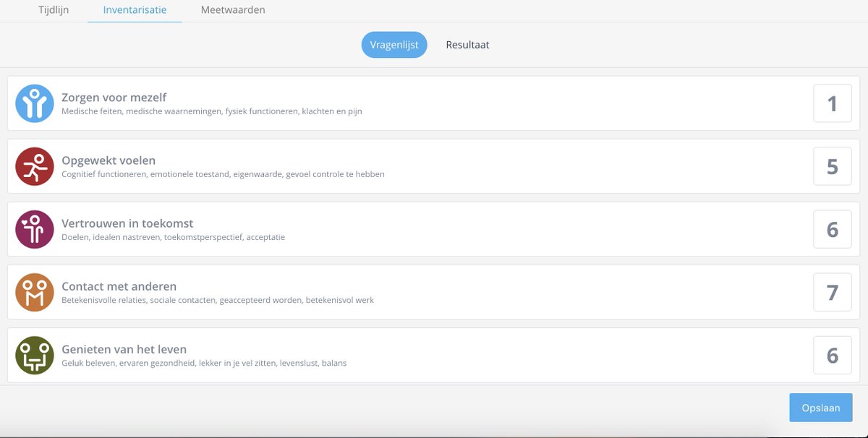Save with the Opslaan button
Image resolution: width=868 pixels, height=438 pixels.
pos(821,408)
